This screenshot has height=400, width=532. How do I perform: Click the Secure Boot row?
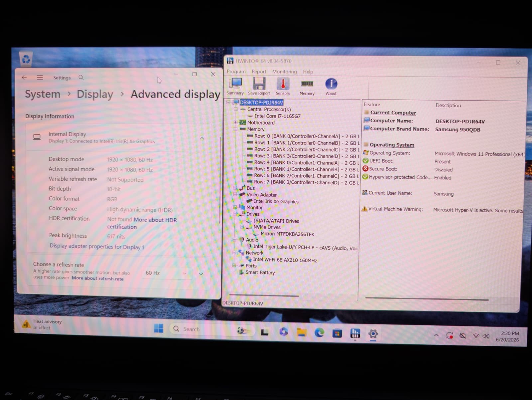pos(407,169)
